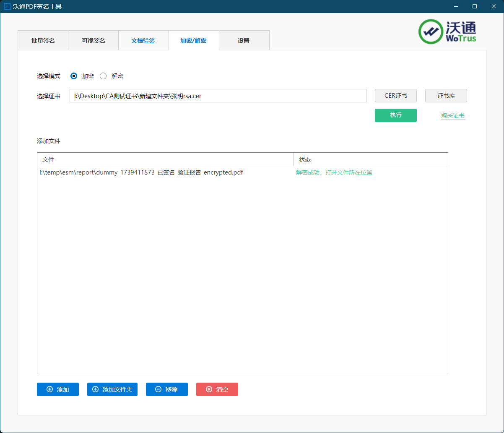
Task: Select the 加密 radio button
Action: tap(74, 76)
